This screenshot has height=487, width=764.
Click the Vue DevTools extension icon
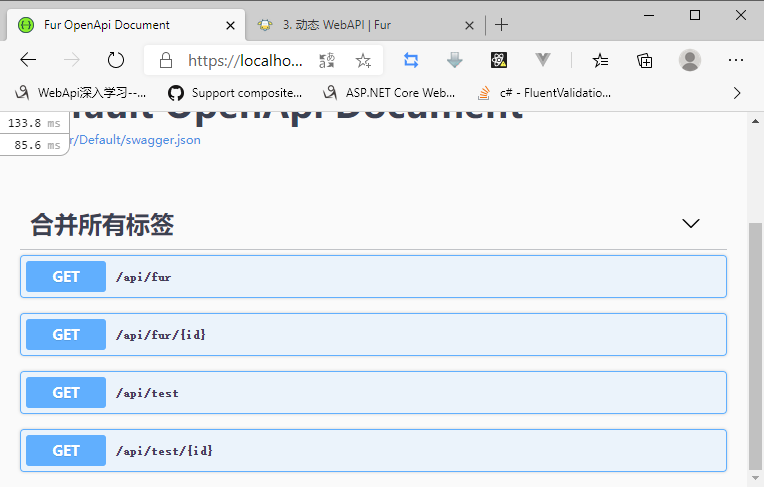coord(542,60)
